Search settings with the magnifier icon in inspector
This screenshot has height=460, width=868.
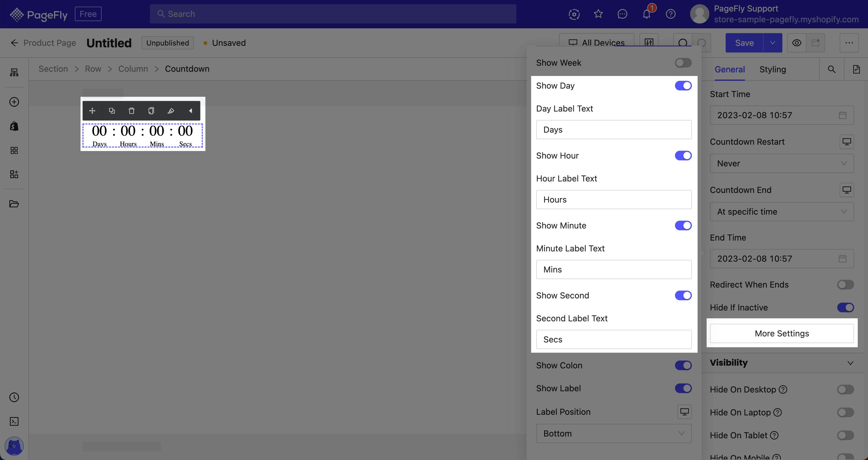(832, 69)
